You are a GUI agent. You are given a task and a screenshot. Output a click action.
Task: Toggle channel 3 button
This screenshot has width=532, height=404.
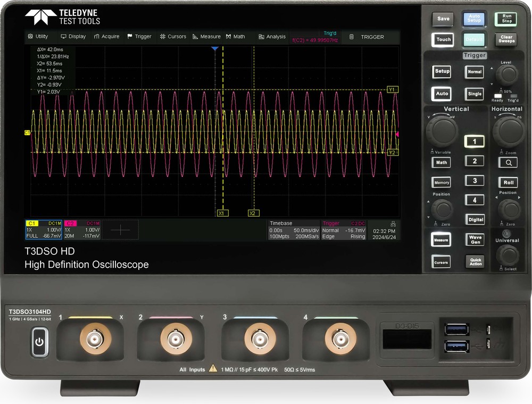click(x=475, y=180)
